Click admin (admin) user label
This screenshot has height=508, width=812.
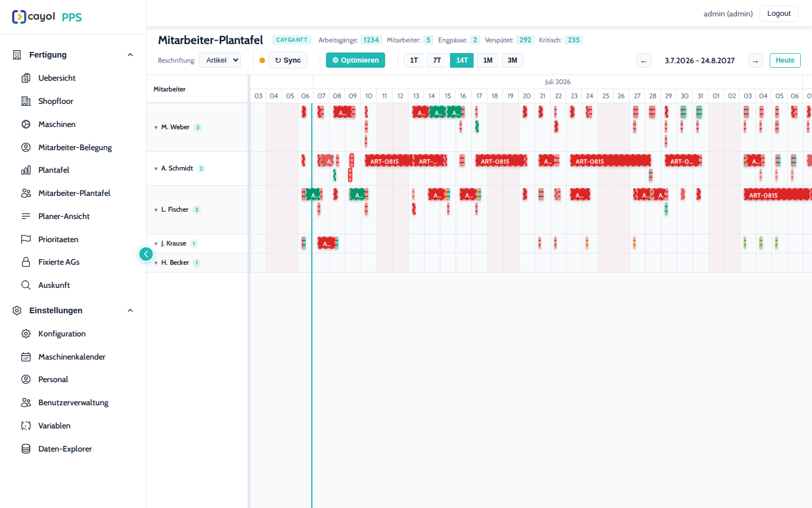click(728, 14)
